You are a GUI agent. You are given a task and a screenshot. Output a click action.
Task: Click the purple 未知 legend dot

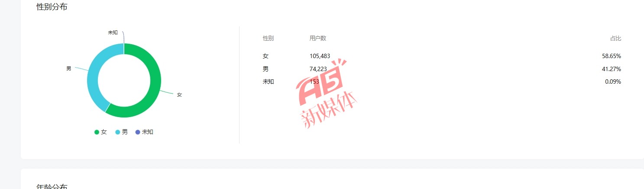[138, 132]
